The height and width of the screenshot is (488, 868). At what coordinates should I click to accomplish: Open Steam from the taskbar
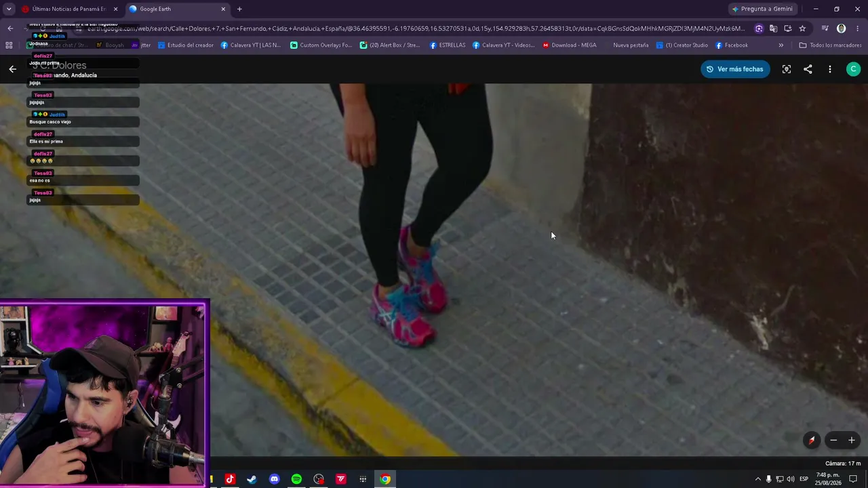coord(252,479)
